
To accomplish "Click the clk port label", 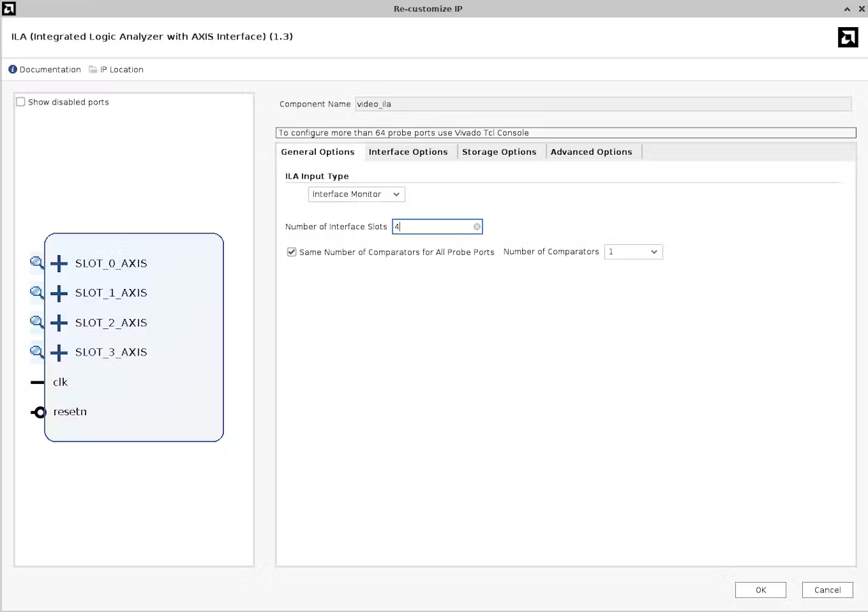I will (60, 382).
